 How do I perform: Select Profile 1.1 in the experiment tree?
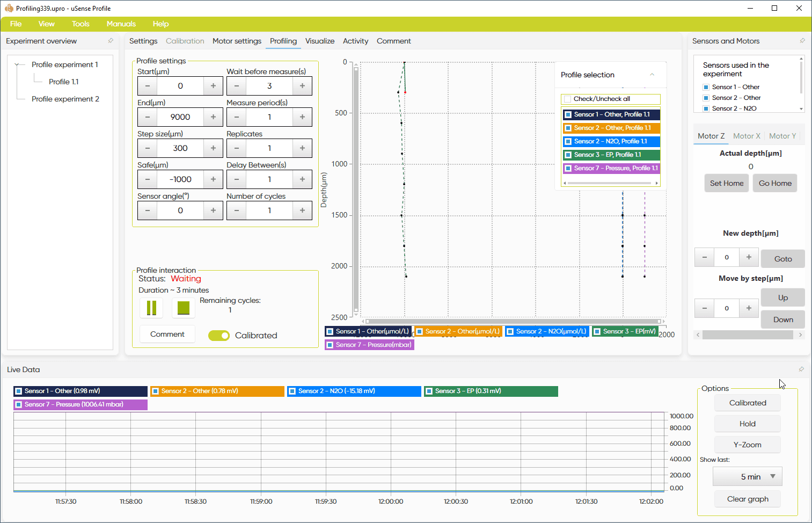pos(63,82)
